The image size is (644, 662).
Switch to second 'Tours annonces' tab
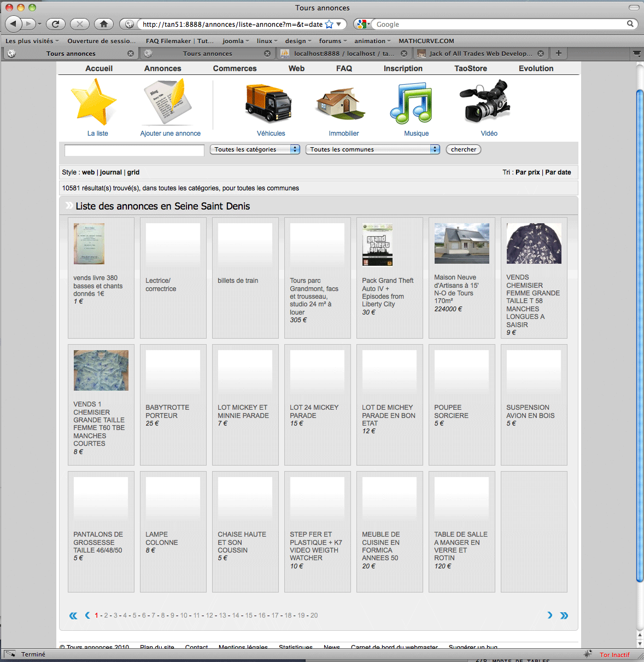pyautogui.click(x=208, y=54)
